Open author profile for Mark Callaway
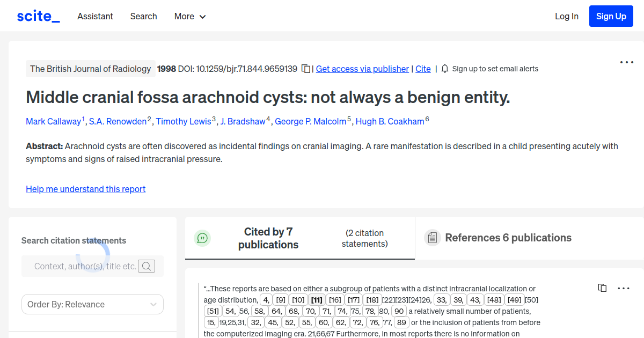Image resolution: width=644 pixels, height=338 pixels. [54, 121]
